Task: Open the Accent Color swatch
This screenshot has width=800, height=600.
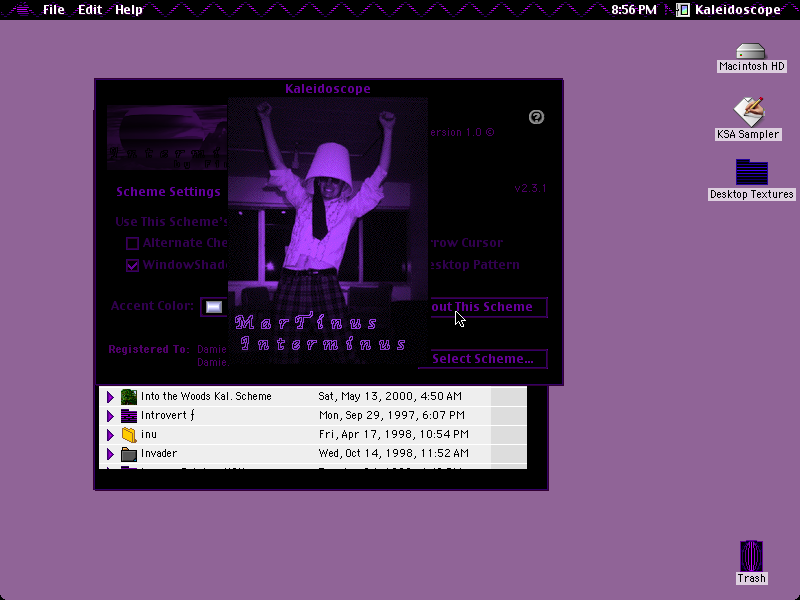Action: (214, 307)
